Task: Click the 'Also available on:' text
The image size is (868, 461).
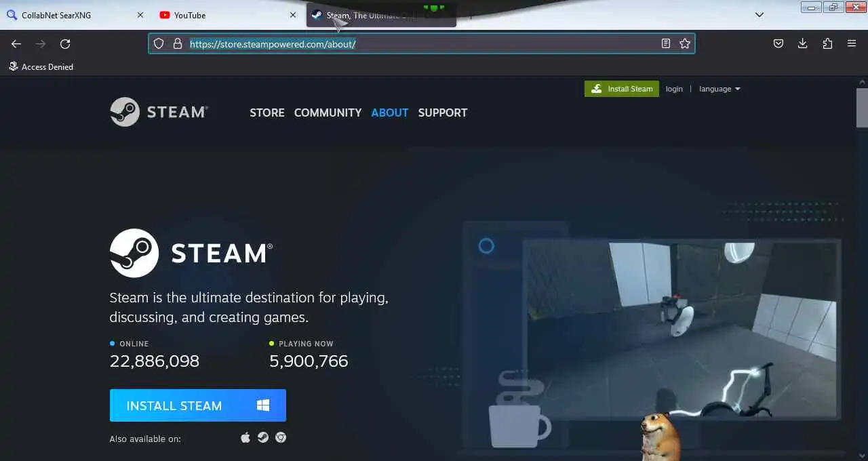Action: coord(145,439)
